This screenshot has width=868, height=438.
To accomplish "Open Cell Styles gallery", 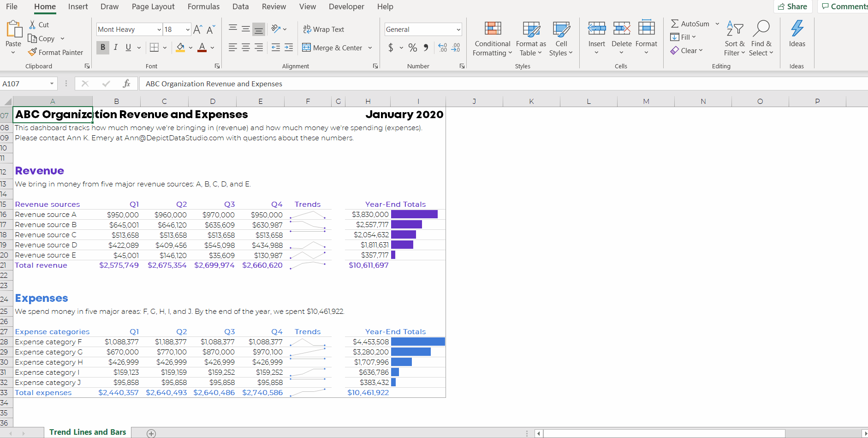I will pos(561,39).
